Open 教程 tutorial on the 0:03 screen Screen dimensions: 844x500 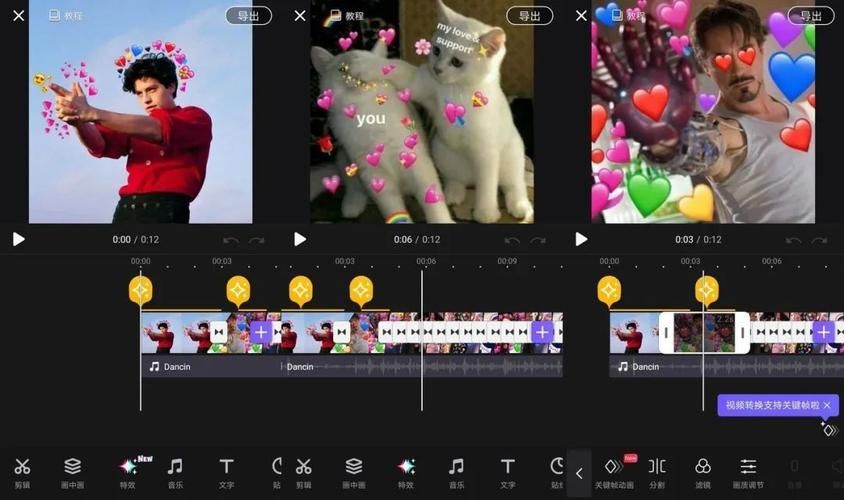tap(628, 16)
